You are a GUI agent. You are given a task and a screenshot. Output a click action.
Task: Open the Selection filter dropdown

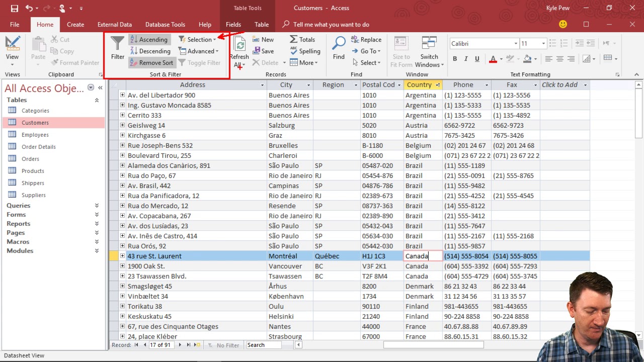(198, 40)
